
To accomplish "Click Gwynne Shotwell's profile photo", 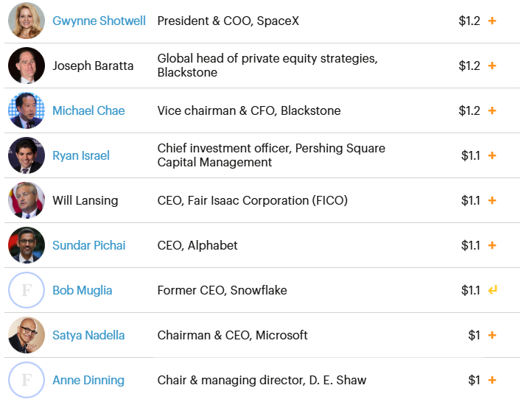I will [x=27, y=21].
